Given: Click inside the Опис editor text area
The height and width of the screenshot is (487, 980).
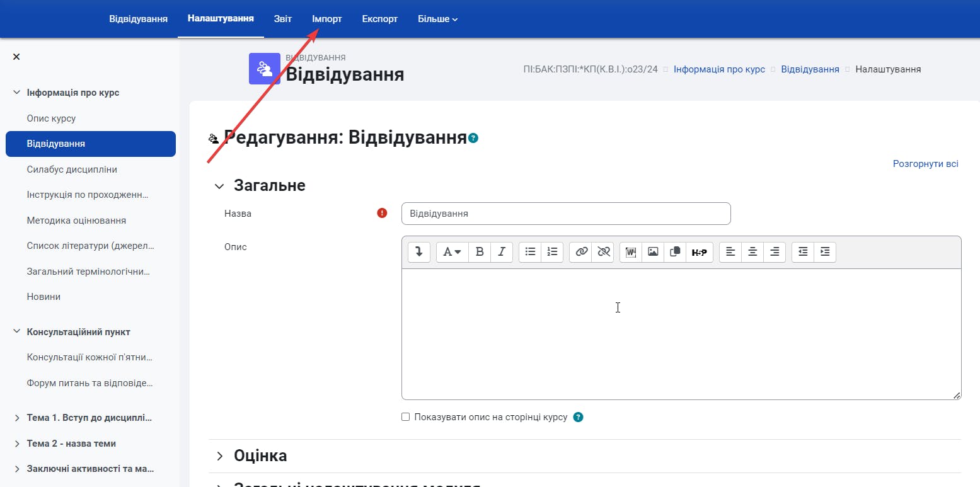Looking at the screenshot, I should click(681, 334).
